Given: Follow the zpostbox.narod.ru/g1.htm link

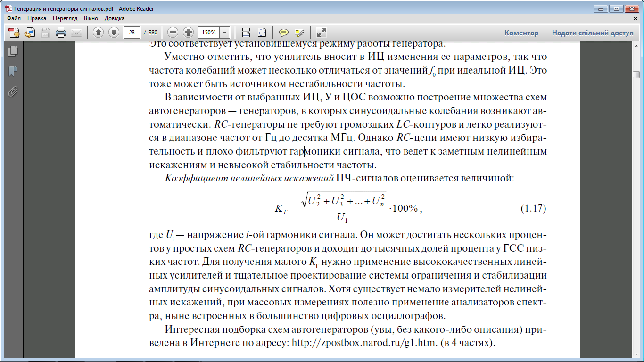Looking at the screenshot, I should (366, 343).
